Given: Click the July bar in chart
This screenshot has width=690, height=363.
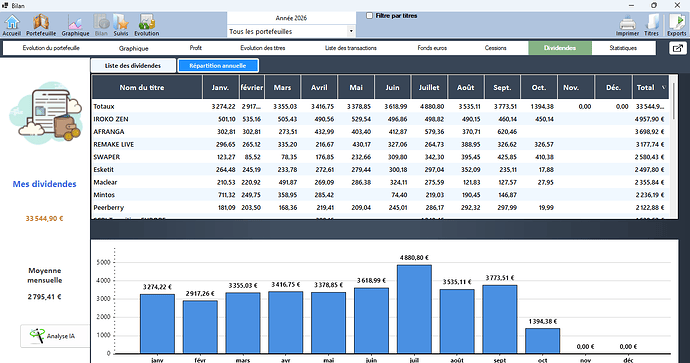Looking at the screenshot, I should click(x=414, y=309).
